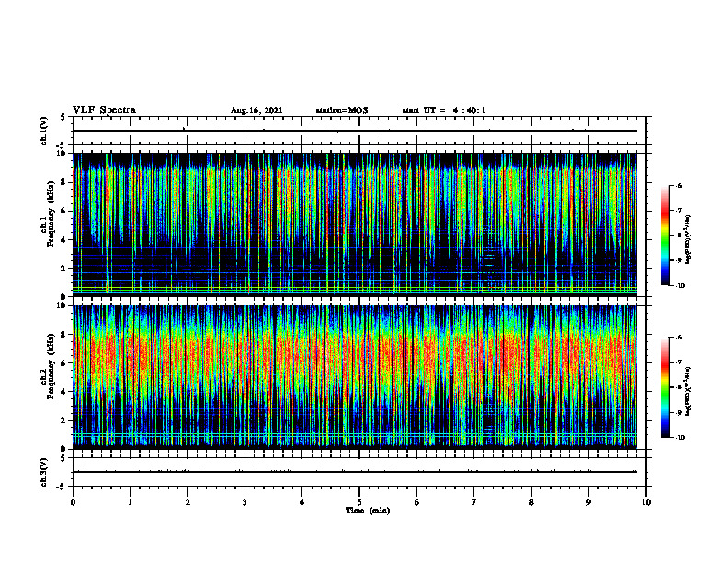728x563 pixels.
Task: Select "-7" on the ch.2 color bar
Action: point(679,362)
